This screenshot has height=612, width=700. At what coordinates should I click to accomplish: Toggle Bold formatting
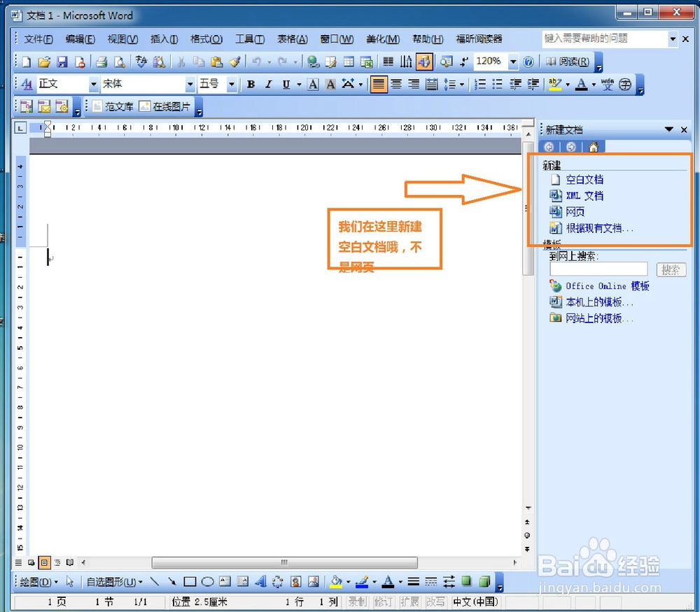tap(251, 84)
